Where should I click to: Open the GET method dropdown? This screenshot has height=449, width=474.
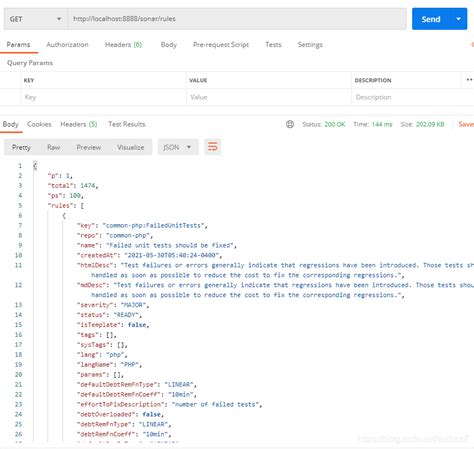click(36, 19)
